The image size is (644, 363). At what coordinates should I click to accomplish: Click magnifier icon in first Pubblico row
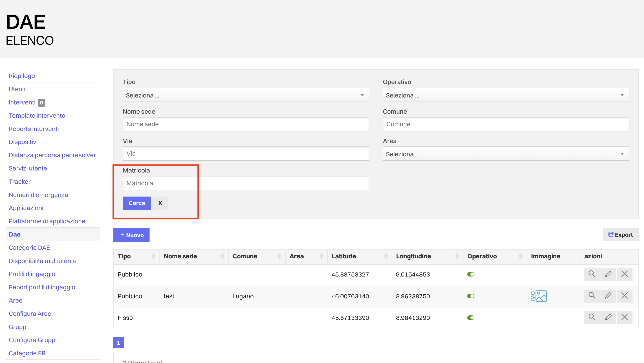click(x=591, y=274)
